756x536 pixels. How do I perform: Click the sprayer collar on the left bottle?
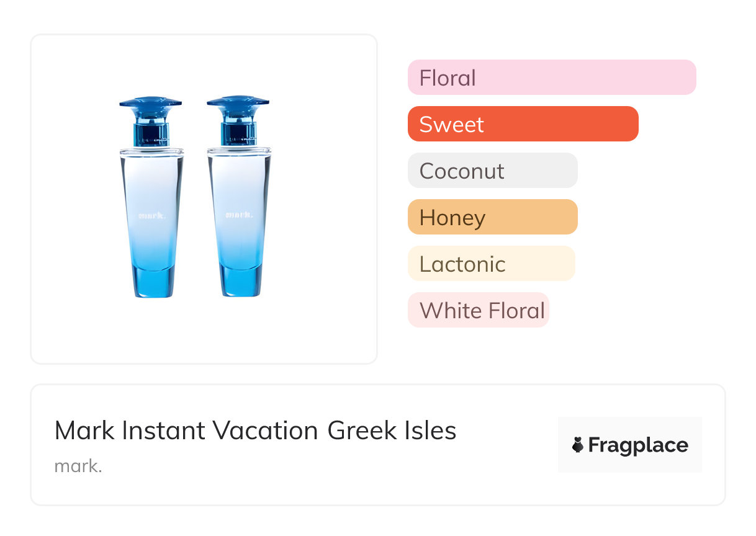click(151, 133)
